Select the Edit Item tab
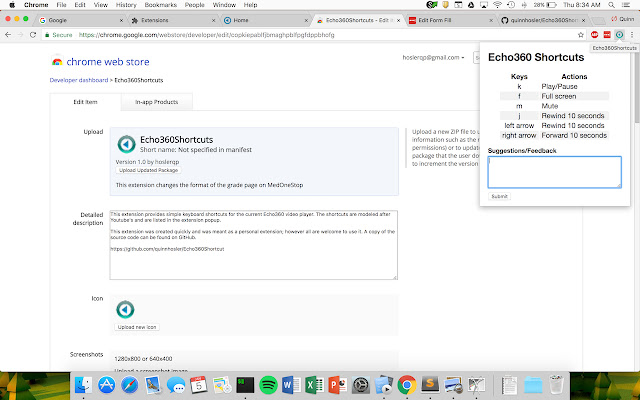 (85, 102)
